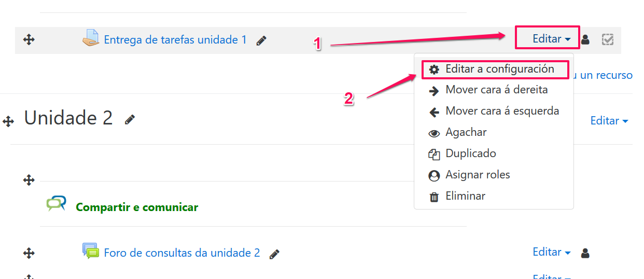
Task: Click user icon on Foro de consultas row
Action: click(x=585, y=253)
